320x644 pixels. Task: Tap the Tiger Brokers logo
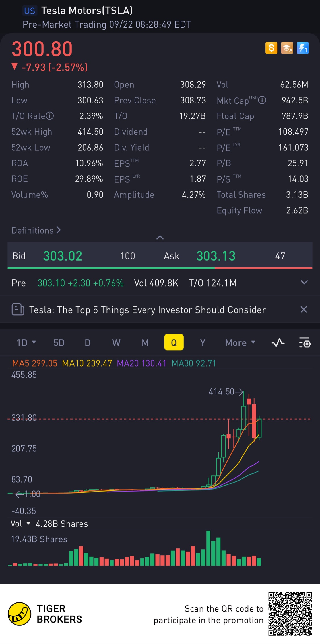[x=19, y=614]
